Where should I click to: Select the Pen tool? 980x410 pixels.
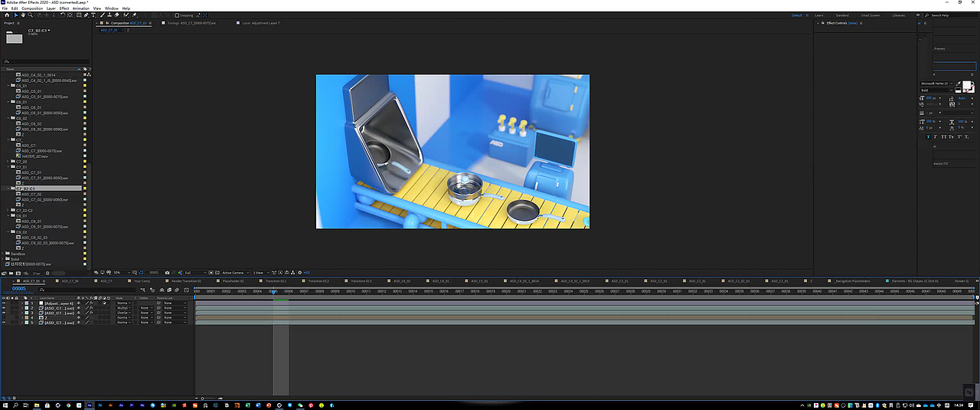(86, 15)
